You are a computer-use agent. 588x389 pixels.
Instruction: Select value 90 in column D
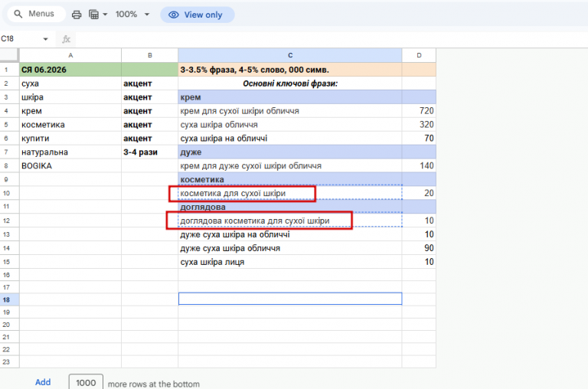pos(419,248)
